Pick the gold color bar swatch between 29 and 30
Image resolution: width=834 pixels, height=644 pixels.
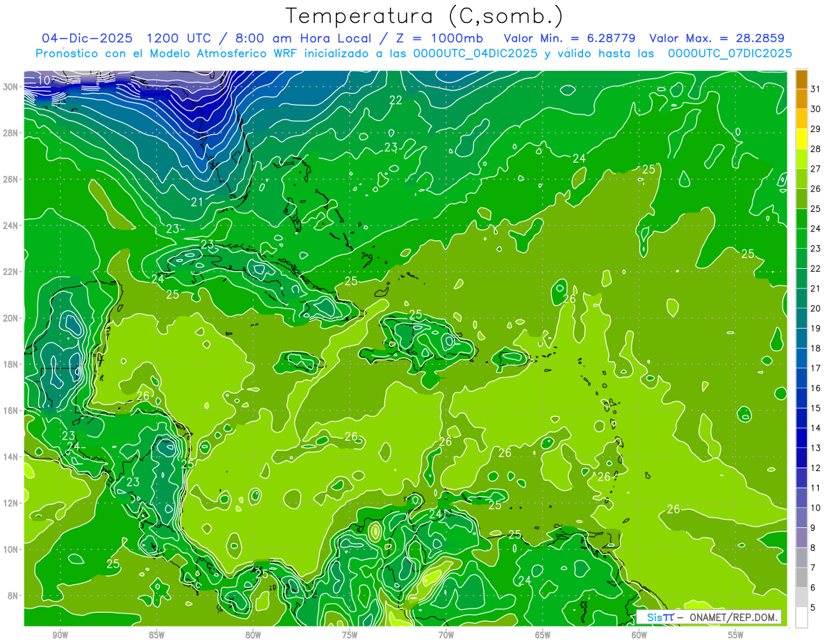coord(801,118)
